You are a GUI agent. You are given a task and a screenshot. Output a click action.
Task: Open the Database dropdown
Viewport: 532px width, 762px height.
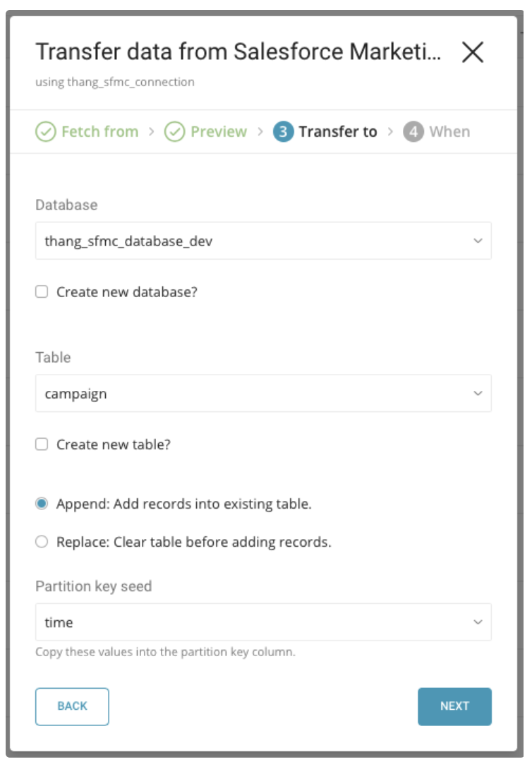point(263,241)
